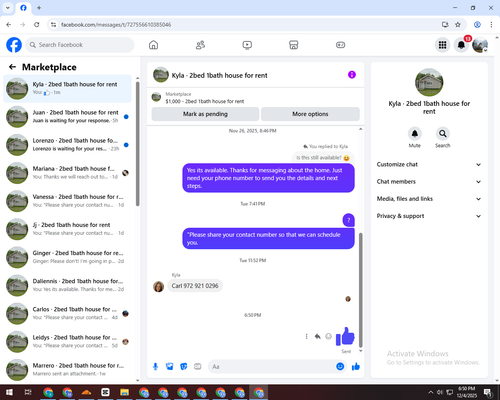Click the browser address bar URL
This screenshot has width=500, height=400.
coord(116,25)
